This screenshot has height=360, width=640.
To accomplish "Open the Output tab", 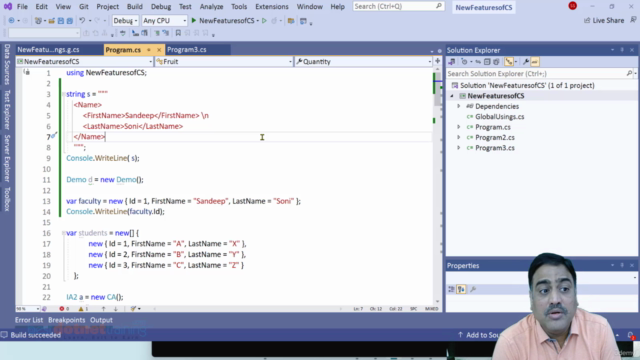I will point(101,320).
